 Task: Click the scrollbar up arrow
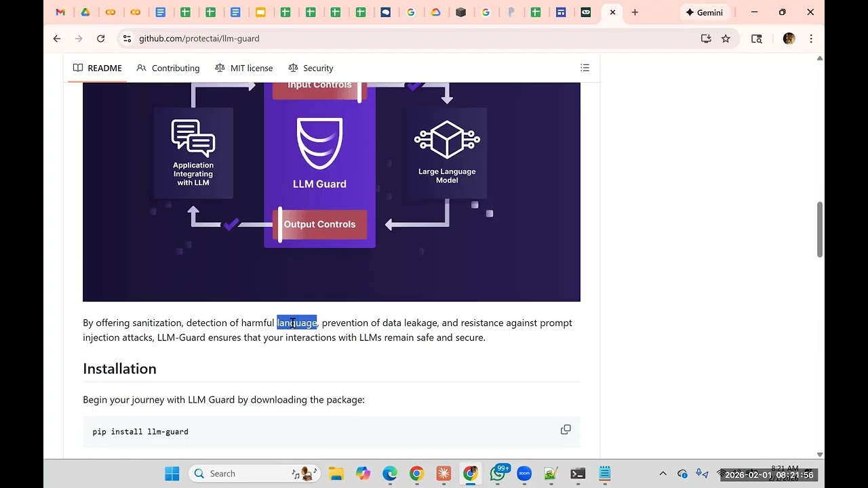coord(820,58)
